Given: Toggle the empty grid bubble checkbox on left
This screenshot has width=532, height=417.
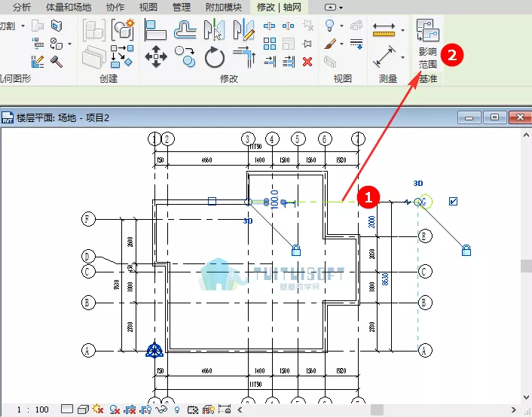Looking at the screenshot, I should point(212,201).
